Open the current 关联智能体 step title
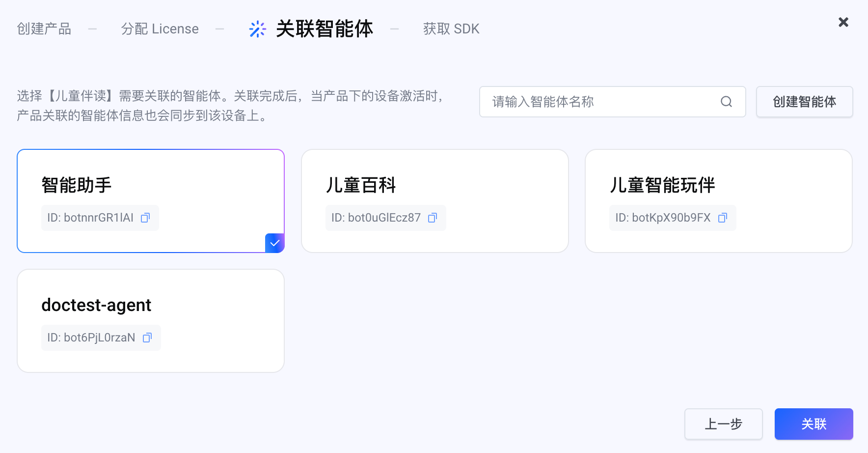This screenshot has height=453, width=868. point(325,29)
